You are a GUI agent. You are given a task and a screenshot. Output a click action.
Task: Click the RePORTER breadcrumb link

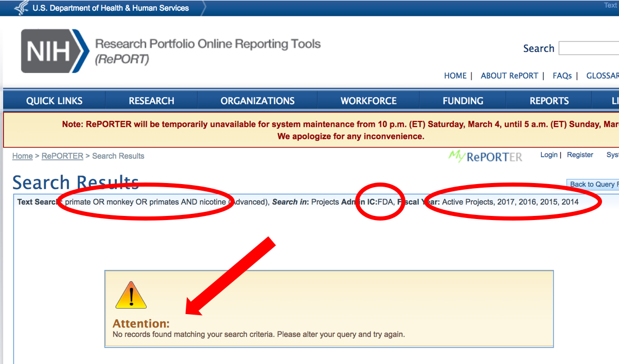click(62, 156)
